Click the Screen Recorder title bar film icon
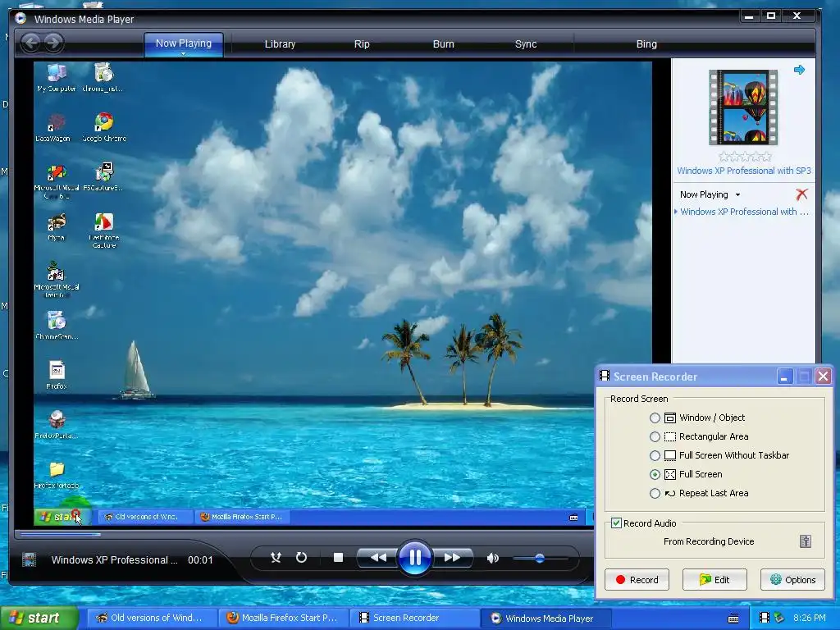The width and height of the screenshot is (840, 630). pos(605,376)
